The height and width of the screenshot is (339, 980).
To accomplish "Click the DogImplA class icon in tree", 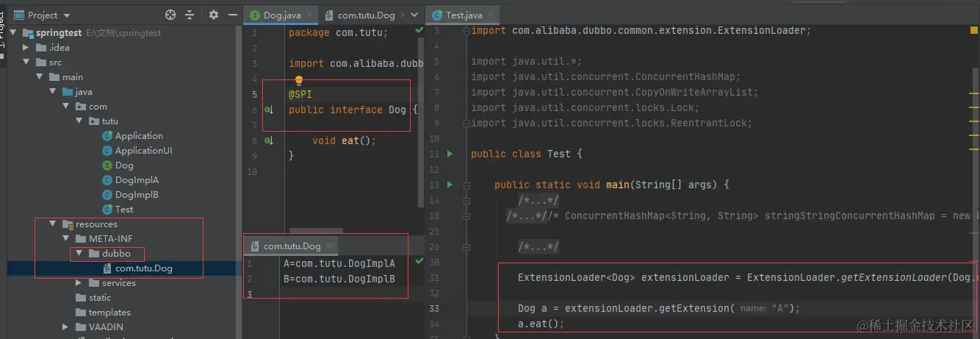I will point(108,180).
